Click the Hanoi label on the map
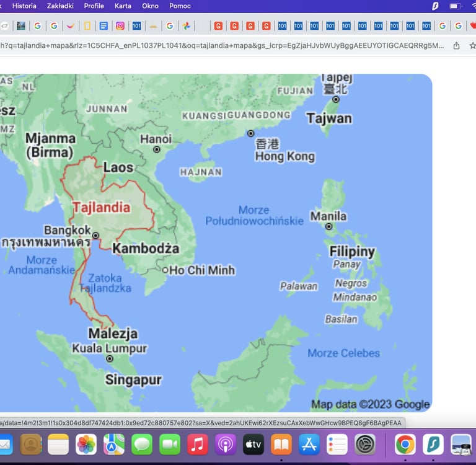The height and width of the screenshot is (465, 476). [156, 139]
